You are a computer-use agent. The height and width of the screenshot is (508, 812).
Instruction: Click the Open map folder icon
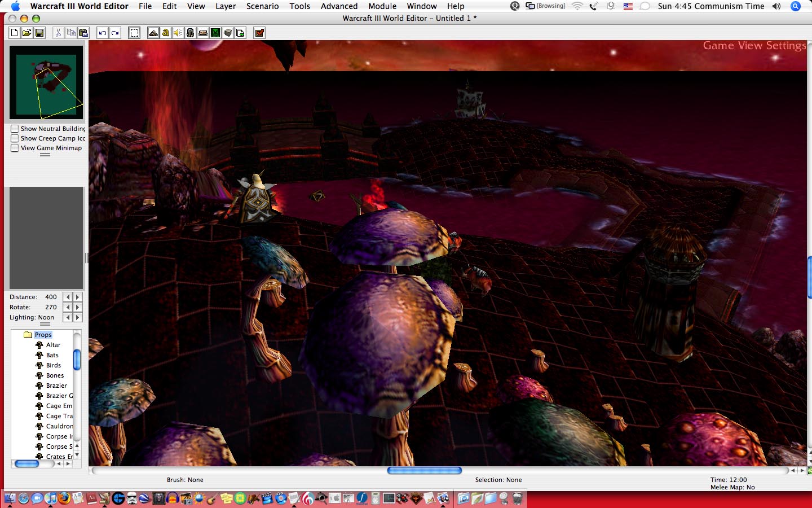(27, 33)
